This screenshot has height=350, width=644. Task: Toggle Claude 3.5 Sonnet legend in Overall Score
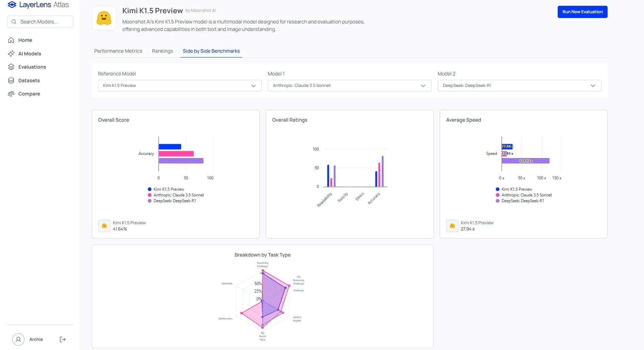point(176,195)
